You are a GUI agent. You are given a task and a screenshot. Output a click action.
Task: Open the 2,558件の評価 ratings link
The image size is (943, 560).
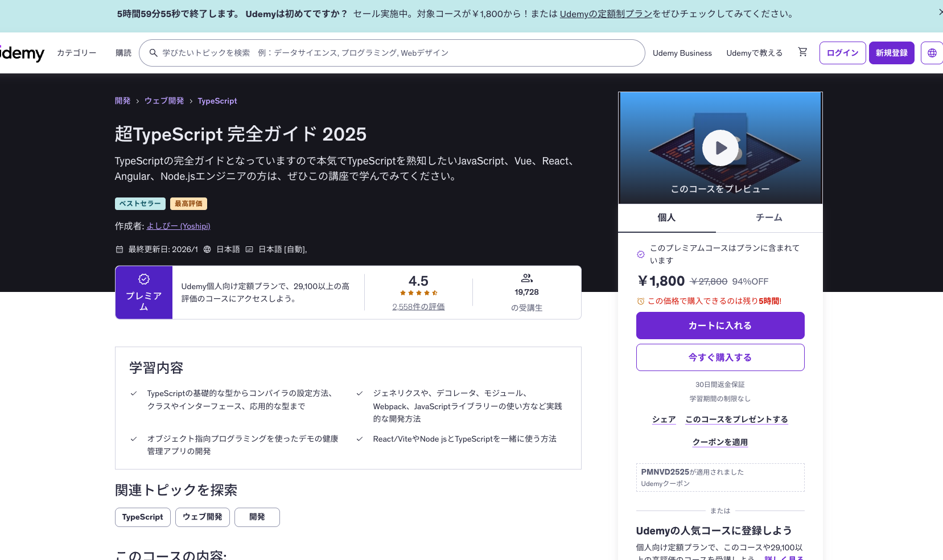point(418,306)
